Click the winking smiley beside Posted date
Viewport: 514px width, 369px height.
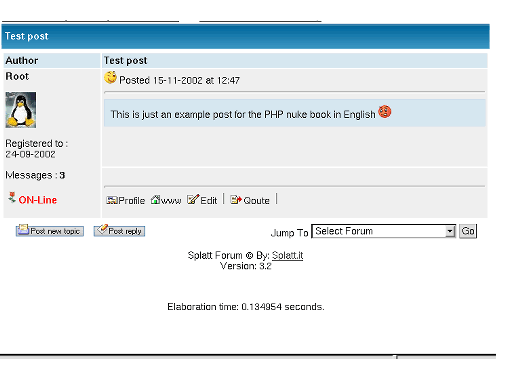point(110,77)
